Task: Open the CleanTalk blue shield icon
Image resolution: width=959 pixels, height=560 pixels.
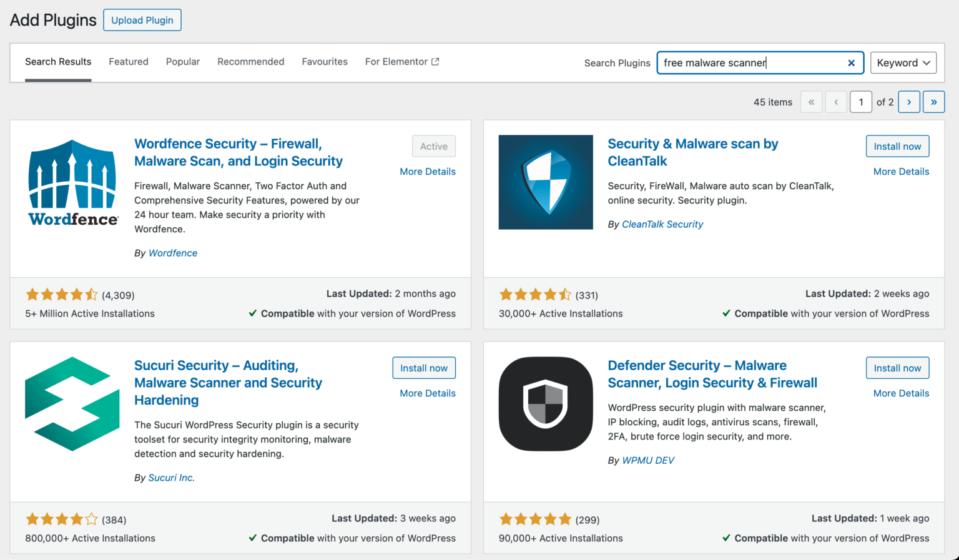Action: pos(545,182)
